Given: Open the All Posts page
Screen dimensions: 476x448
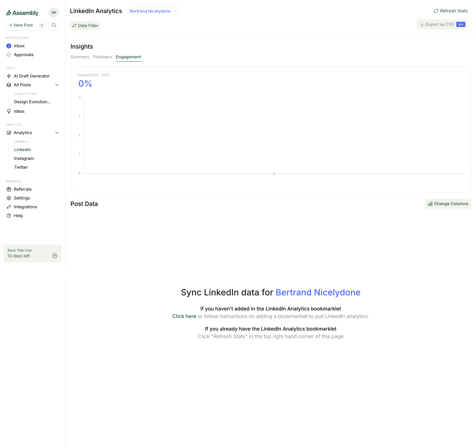Looking at the screenshot, I should tap(22, 85).
